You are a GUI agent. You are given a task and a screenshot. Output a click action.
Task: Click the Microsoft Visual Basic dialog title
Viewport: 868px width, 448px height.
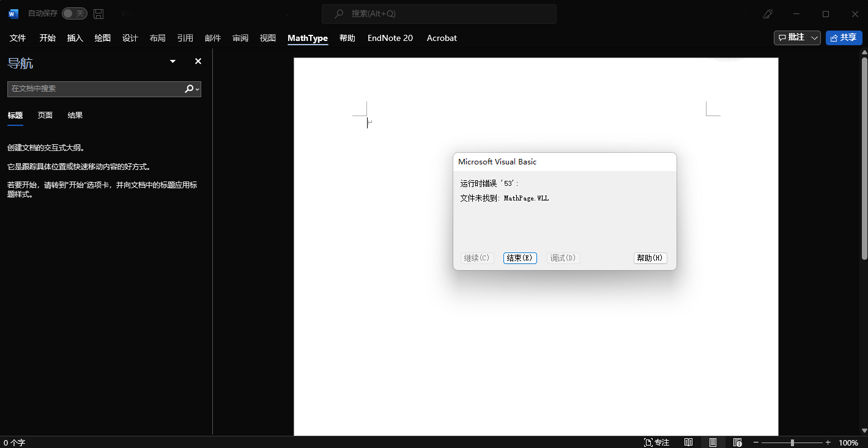coord(497,162)
